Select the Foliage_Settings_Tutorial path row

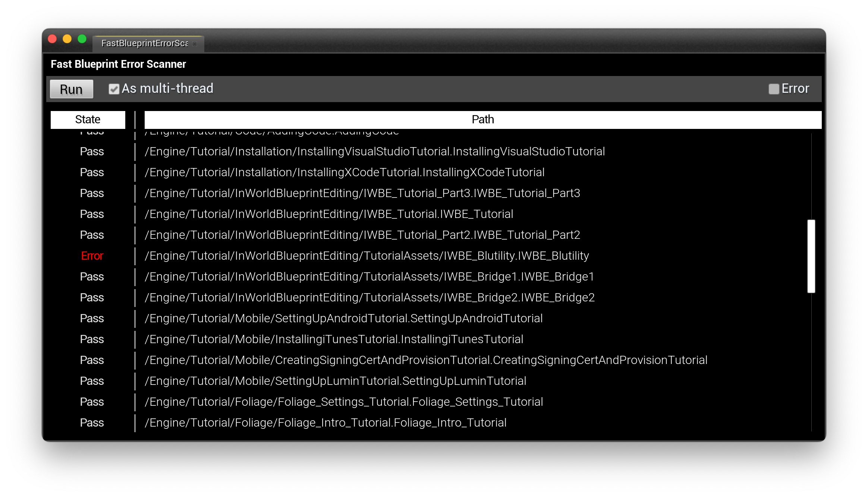coord(343,402)
